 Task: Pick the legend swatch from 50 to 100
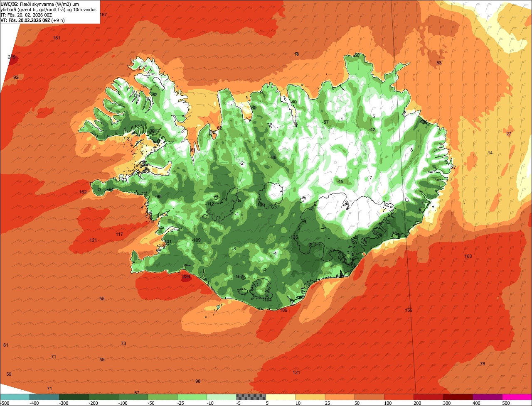point(369,397)
